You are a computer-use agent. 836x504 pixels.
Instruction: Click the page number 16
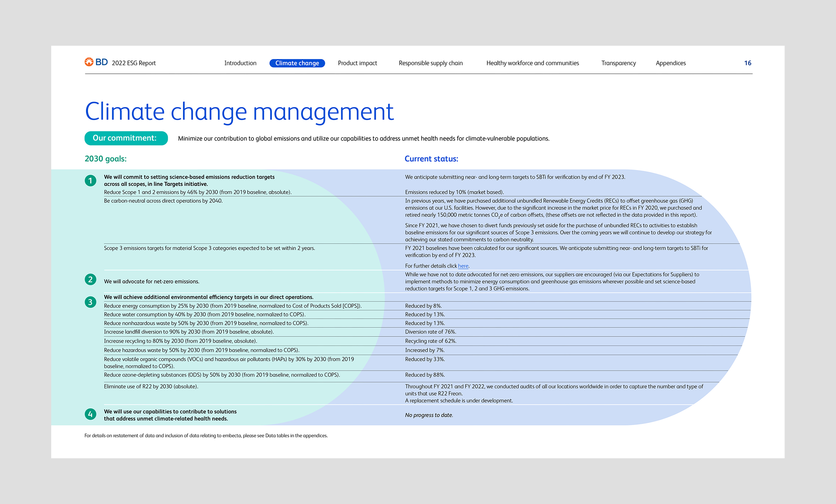point(748,63)
